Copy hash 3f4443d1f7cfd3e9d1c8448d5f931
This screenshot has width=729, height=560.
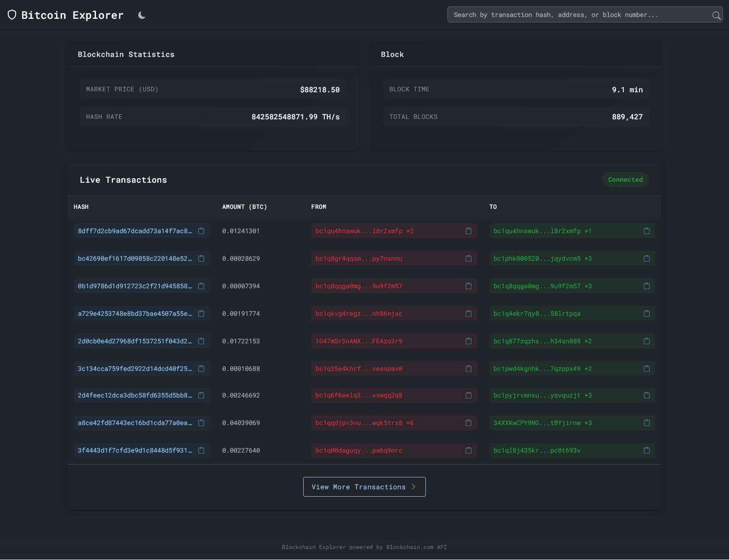[x=201, y=450]
